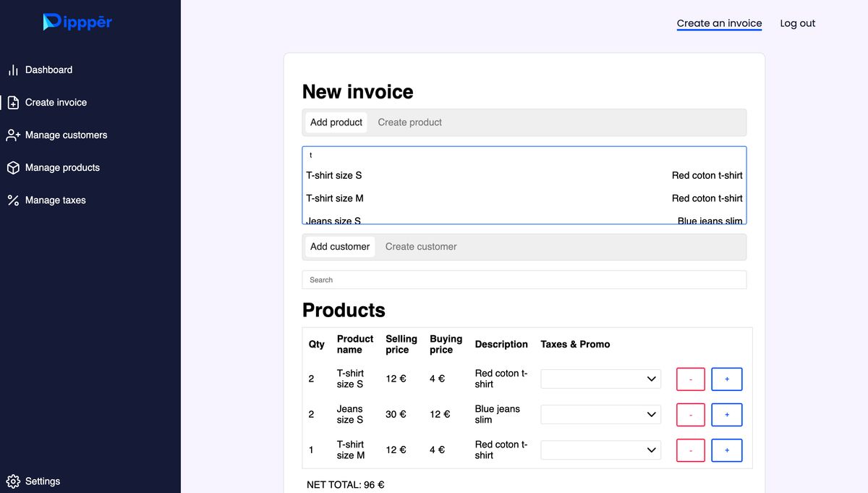Open the Taxes & Promo selector for T-shirt size M

(x=600, y=450)
